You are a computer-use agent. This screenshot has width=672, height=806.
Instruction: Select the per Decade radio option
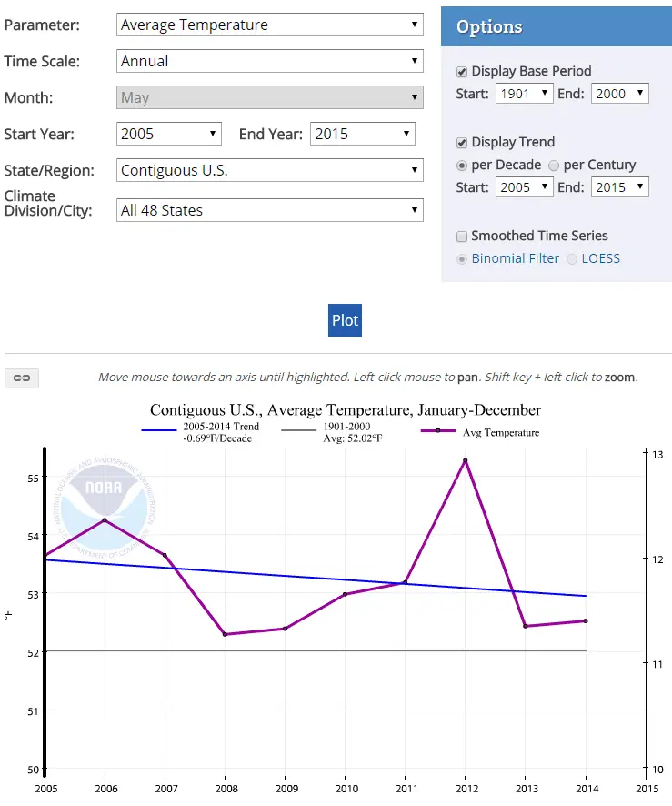462,165
